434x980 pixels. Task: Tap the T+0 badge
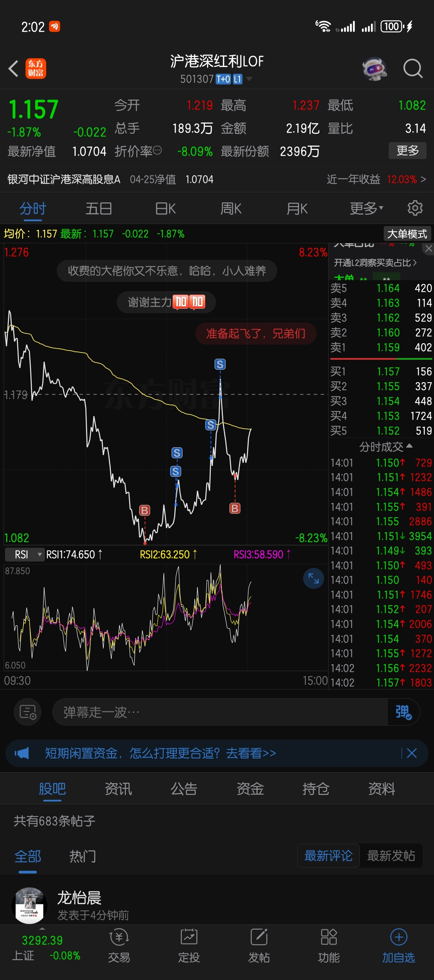click(x=223, y=79)
